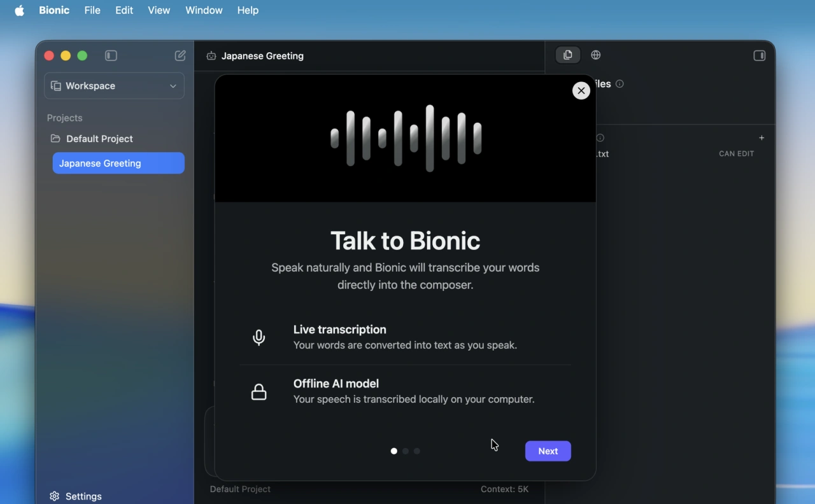Click the Japanese Greeting chat title

(262, 56)
